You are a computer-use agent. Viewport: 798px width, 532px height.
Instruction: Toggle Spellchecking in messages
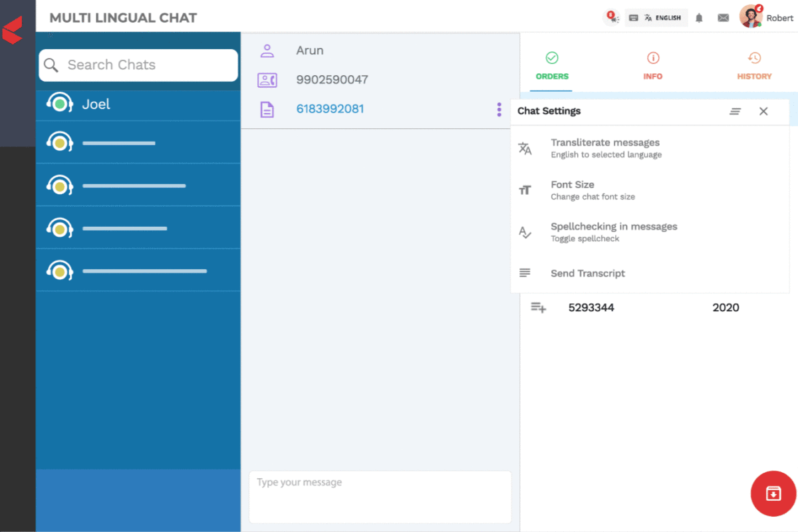point(650,231)
